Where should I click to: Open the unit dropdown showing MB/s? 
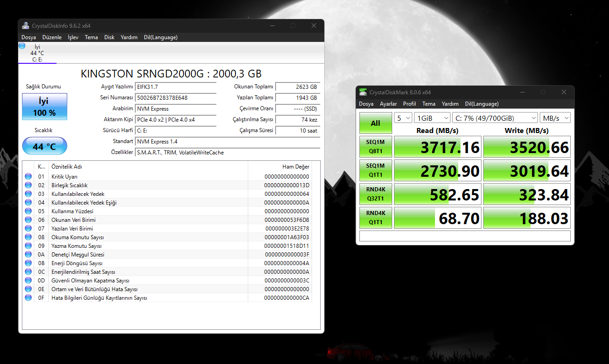point(555,118)
